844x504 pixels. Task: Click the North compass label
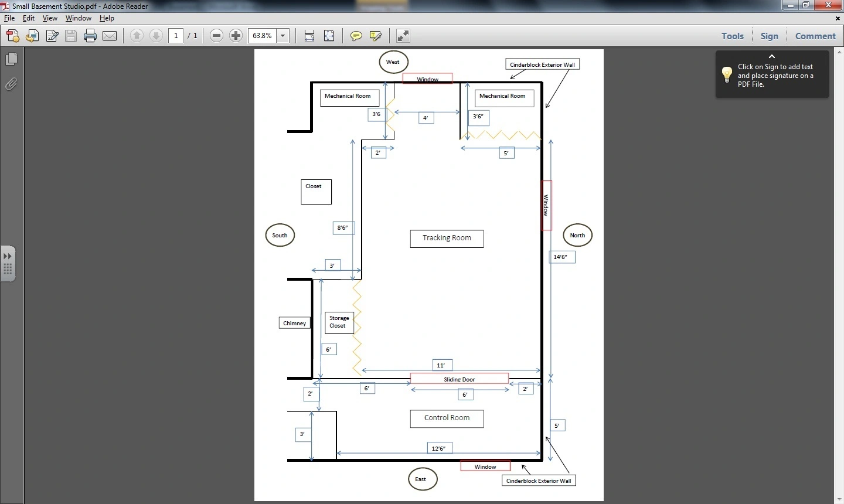pos(577,236)
